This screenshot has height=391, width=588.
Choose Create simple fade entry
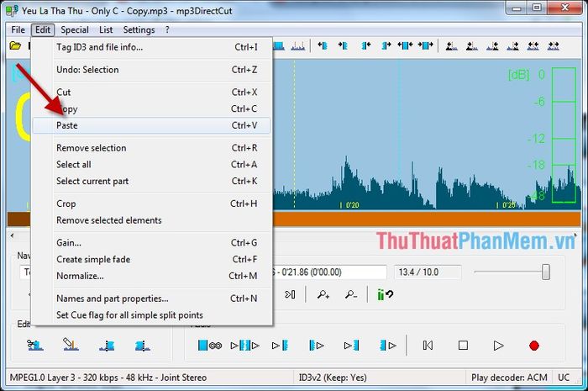click(x=151, y=259)
